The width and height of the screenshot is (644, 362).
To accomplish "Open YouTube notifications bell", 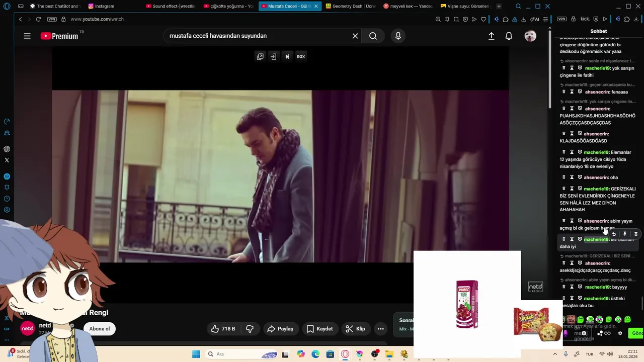I will [509, 36].
